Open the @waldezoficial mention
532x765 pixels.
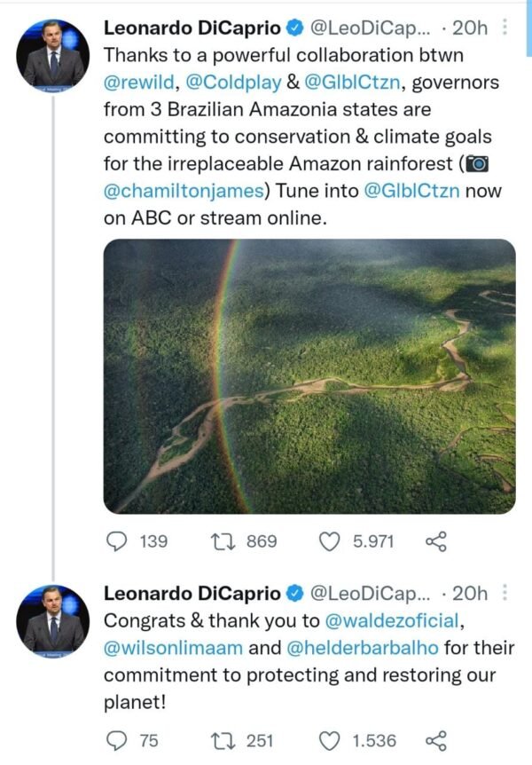tap(396, 619)
